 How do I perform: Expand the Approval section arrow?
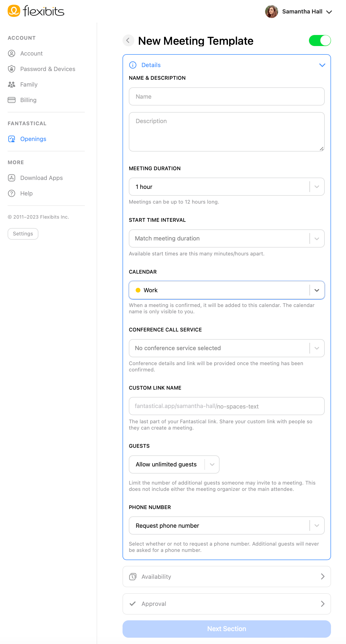coord(323,604)
